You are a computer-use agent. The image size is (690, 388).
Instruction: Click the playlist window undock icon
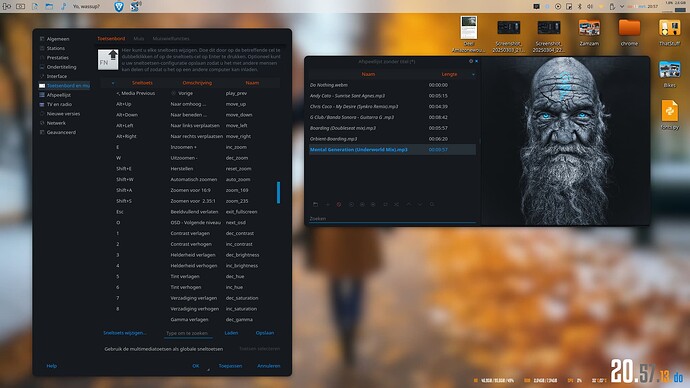pos(471,61)
